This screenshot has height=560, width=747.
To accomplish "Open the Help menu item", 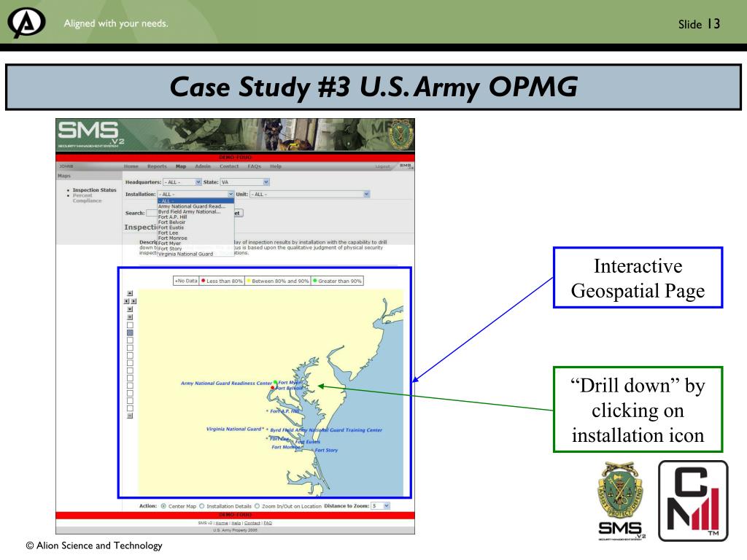I will tap(276, 167).
